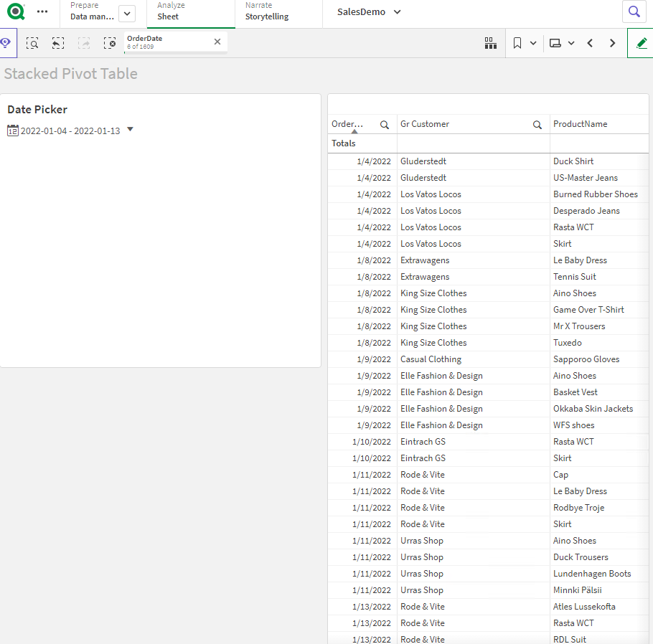
Task: Click the Qlik logo home icon
Action: pyautogui.click(x=17, y=12)
